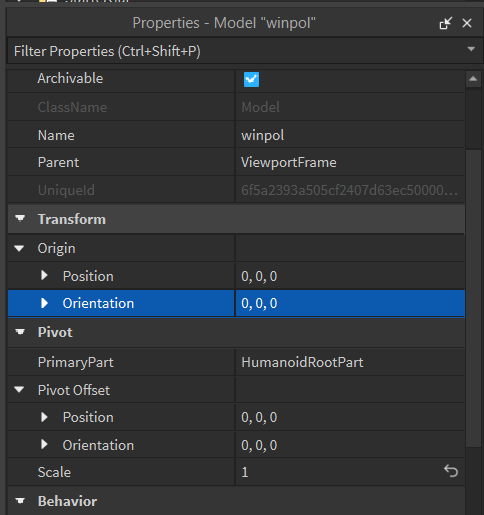Click the PrimaryPart property label
The width and height of the screenshot is (484, 515).
[76, 362]
